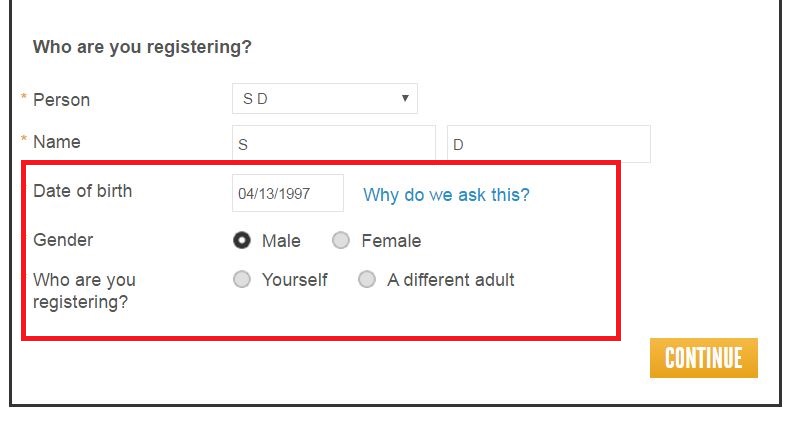The height and width of the screenshot is (430, 801).
Task: Choose the Yourself radio button
Action: tap(242, 280)
